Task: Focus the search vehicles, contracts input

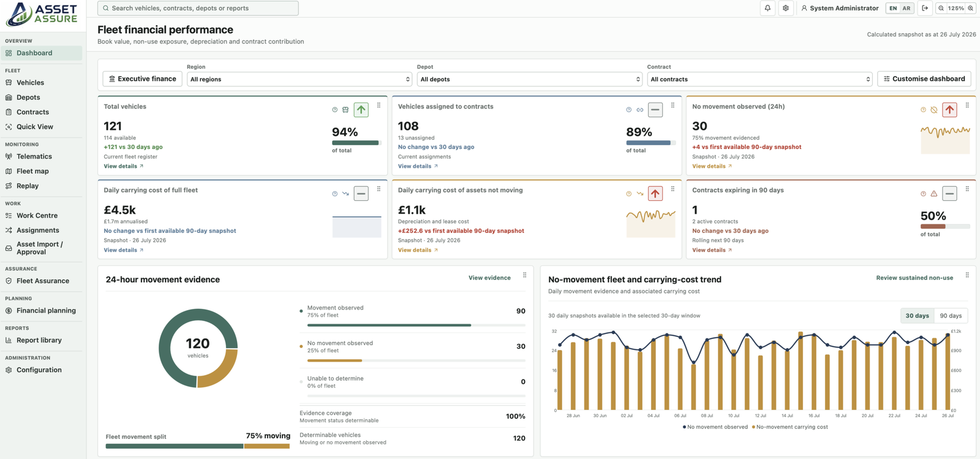Action: 198,8
